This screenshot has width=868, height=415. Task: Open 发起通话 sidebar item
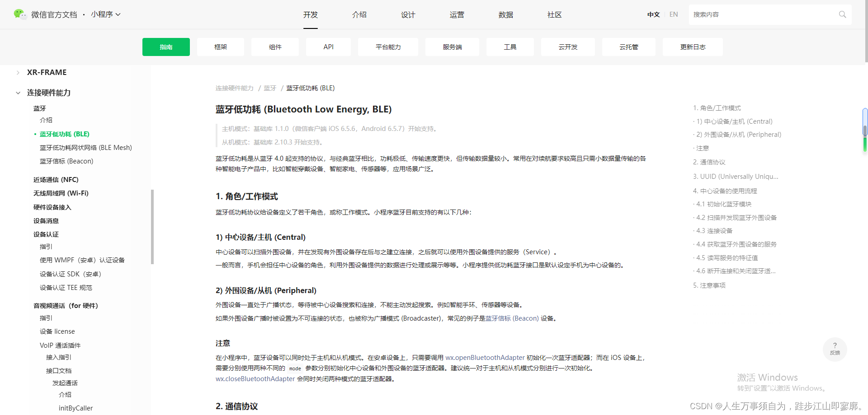click(x=65, y=383)
